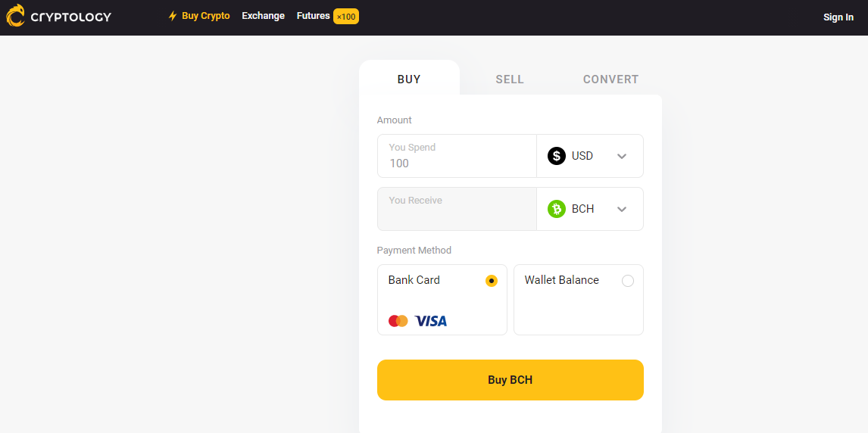Click the Cryptology dragon logo

(15, 16)
